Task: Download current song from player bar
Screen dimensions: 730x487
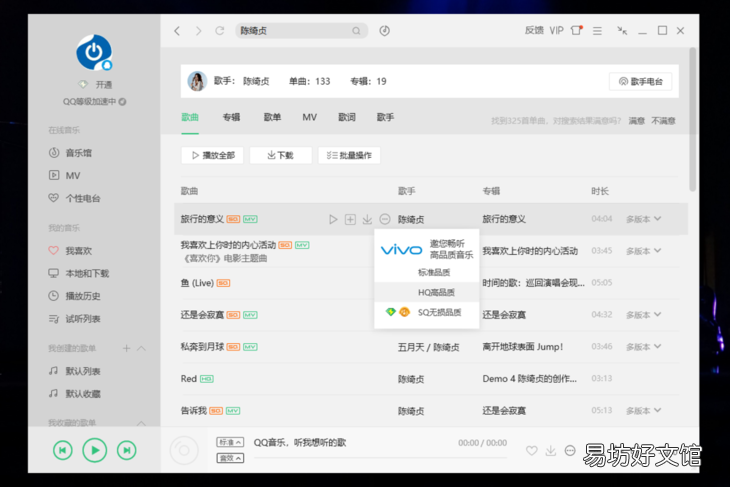Action: coord(551,451)
